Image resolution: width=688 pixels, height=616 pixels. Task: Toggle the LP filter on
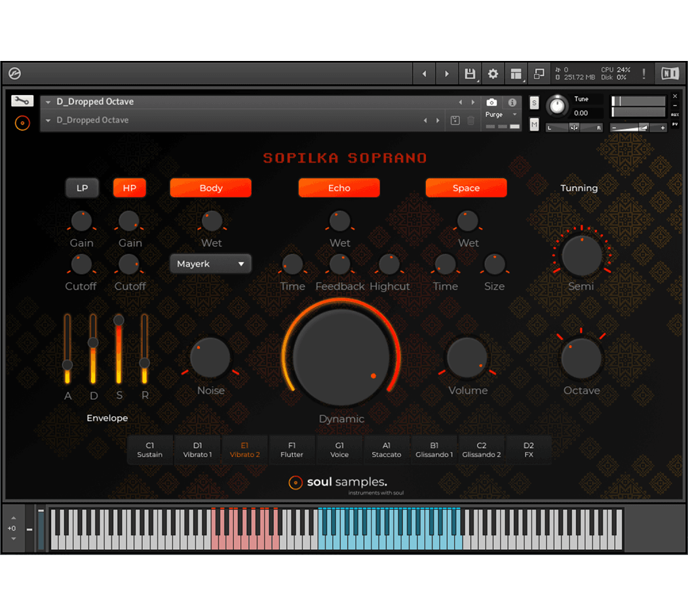tap(82, 188)
